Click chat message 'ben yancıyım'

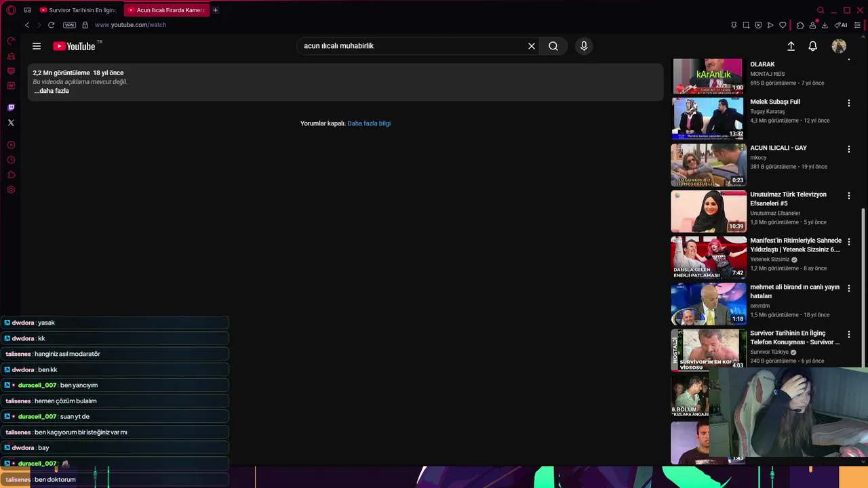(79, 385)
